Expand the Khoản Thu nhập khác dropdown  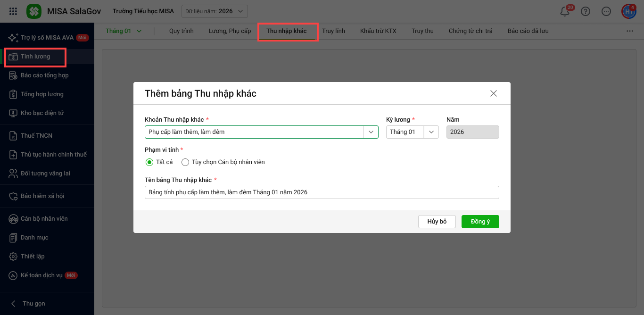(371, 132)
